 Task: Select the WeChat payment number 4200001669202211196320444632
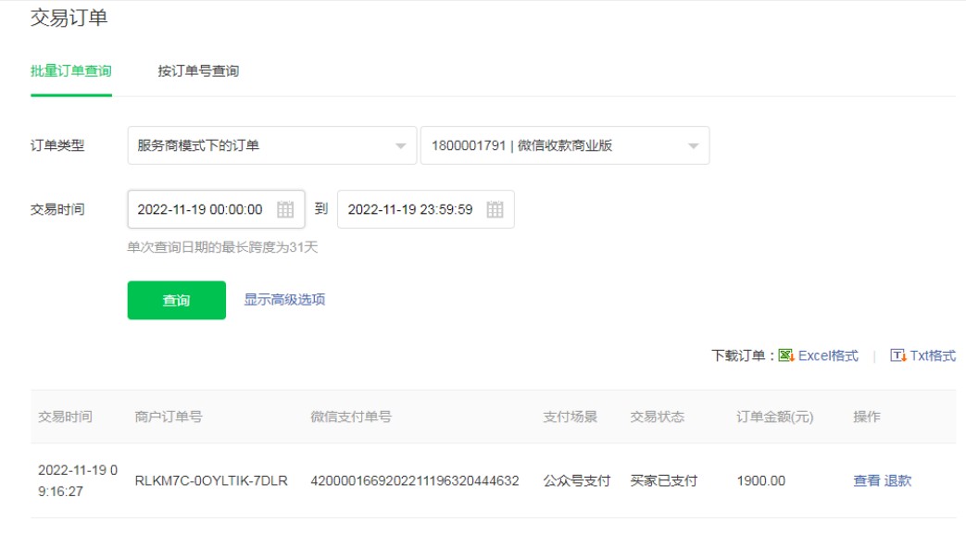click(415, 480)
